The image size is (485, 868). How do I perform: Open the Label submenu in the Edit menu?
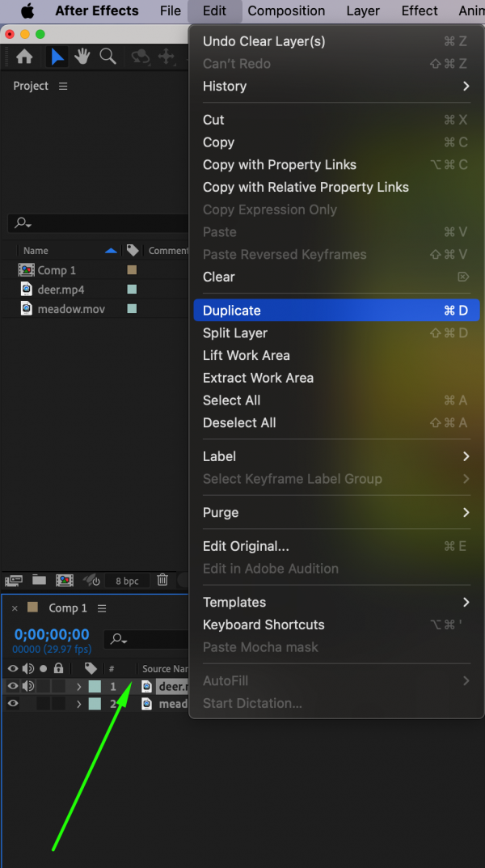point(218,455)
